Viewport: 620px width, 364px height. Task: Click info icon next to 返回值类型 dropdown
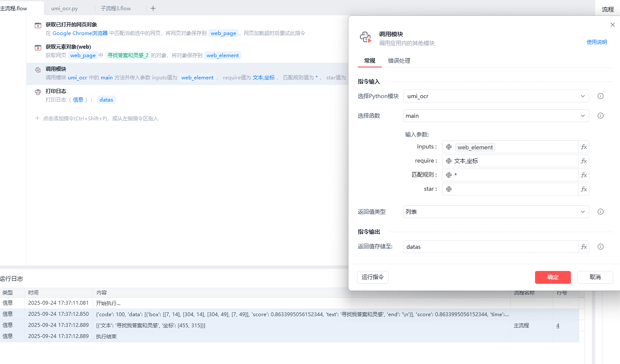600,212
